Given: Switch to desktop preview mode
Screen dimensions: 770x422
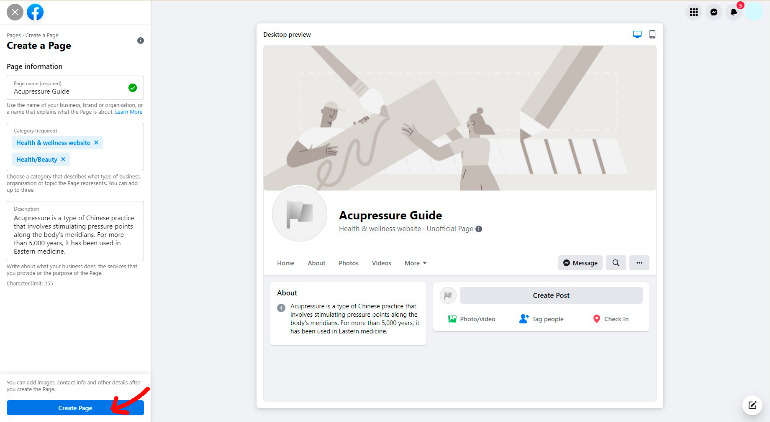Looking at the screenshot, I should (x=637, y=34).
